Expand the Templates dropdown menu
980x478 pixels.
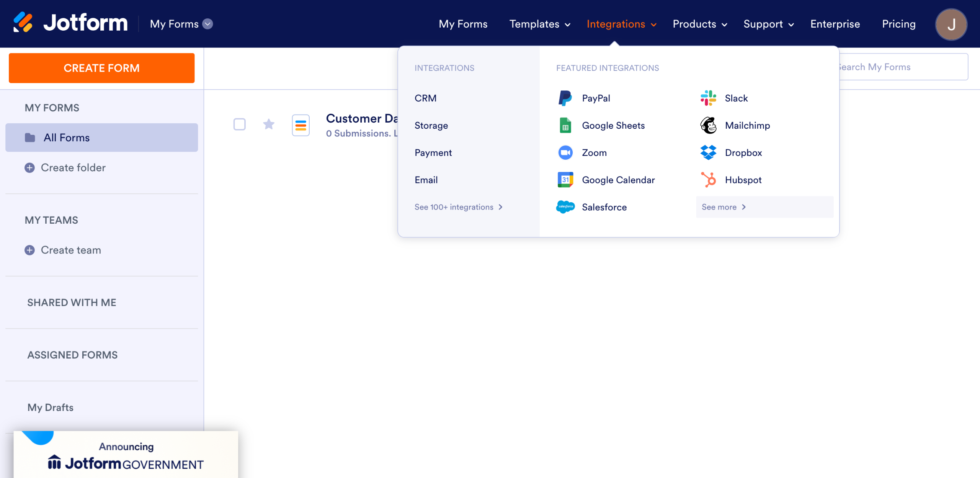540,24
